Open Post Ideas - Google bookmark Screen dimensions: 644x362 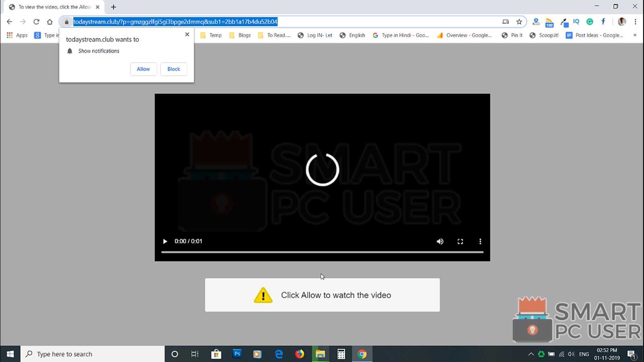coord(594,35)
